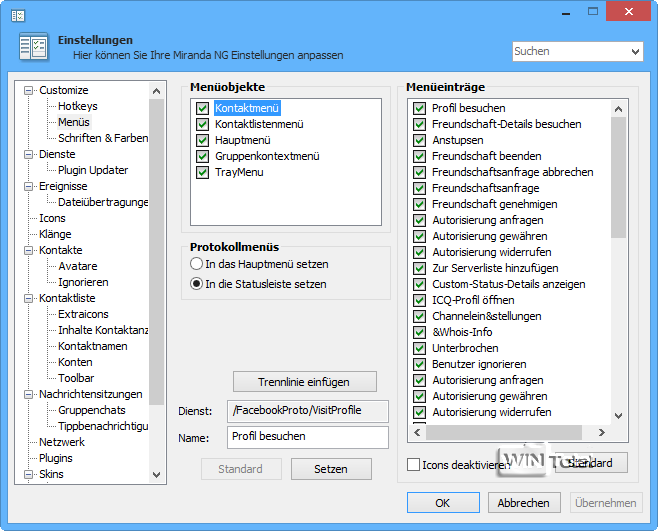The height and width of the screenshot is (531, 658).
Task: Select 'In die Statusleiste setzen' option
Action: (196, 284)
